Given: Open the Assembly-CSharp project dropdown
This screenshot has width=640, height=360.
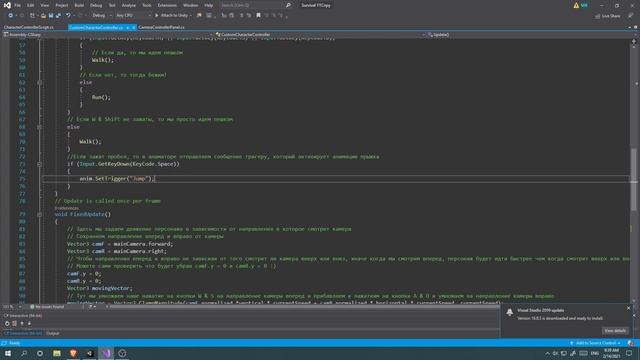Looking at the screenshot, I should (x=107, y=35).
